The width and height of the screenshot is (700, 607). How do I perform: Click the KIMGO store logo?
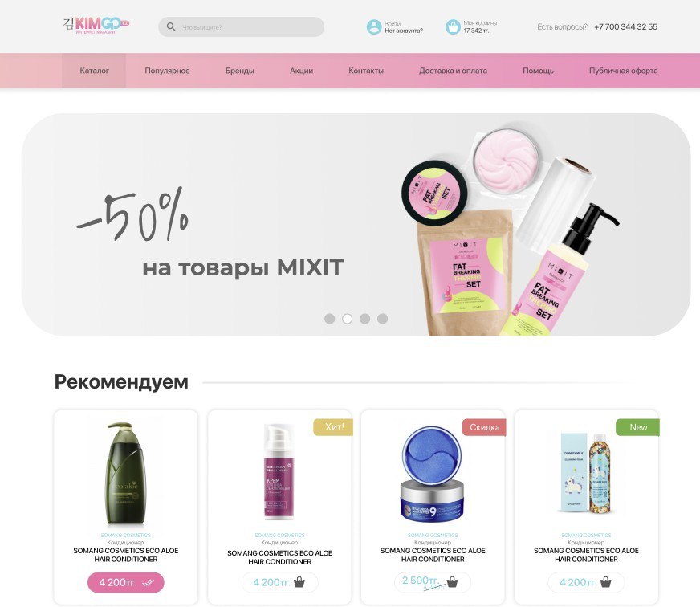(x=96, y=26)
